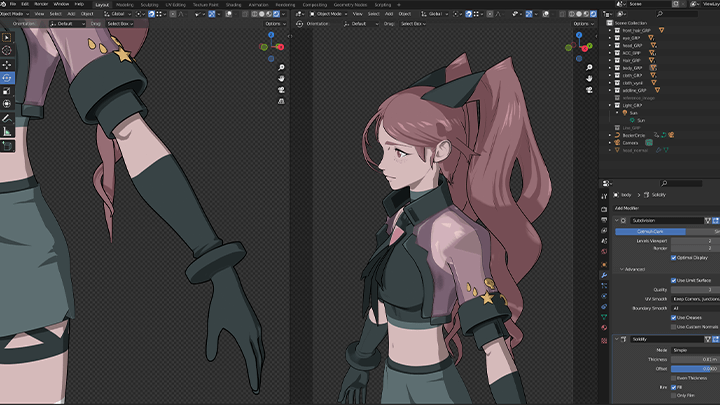Select the Transform tool
The image size is (720, 405).
(6, 104)
